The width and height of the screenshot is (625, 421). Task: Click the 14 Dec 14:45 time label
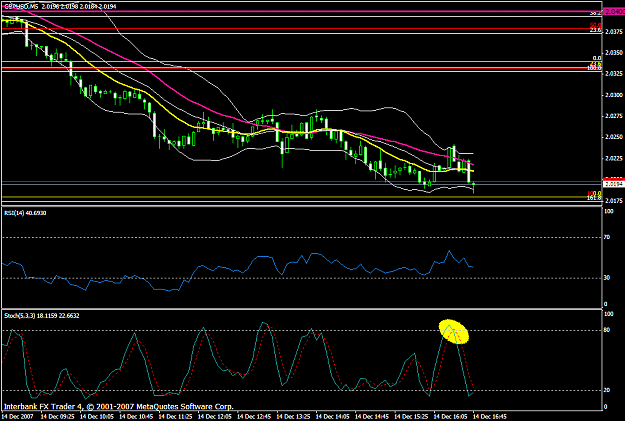point(372,417)
